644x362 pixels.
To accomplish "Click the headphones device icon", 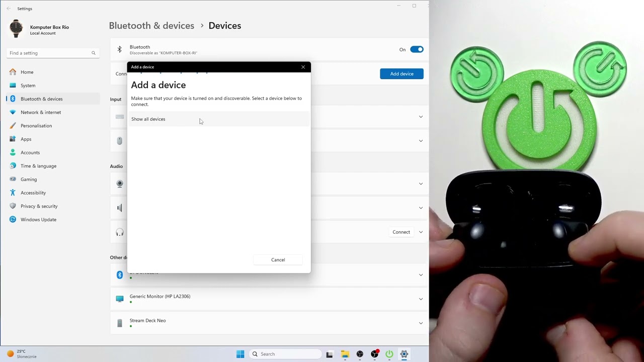I will (x=120, y=232).
